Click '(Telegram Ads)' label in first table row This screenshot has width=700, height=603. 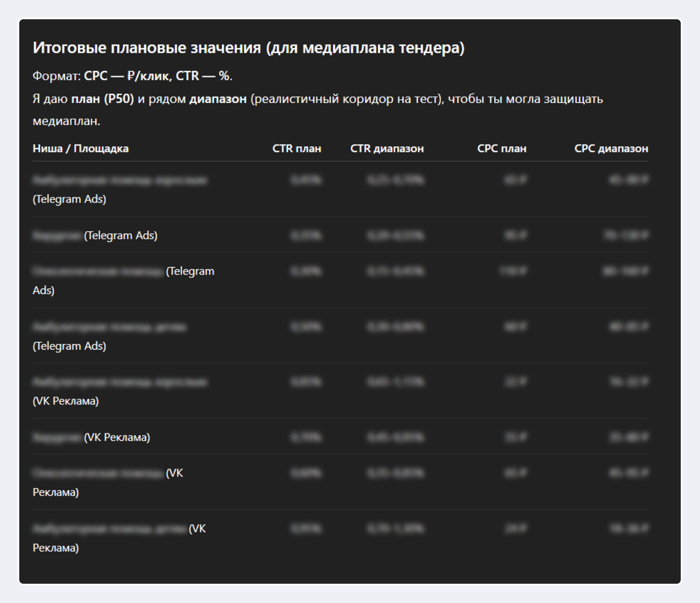pos(69,199)
